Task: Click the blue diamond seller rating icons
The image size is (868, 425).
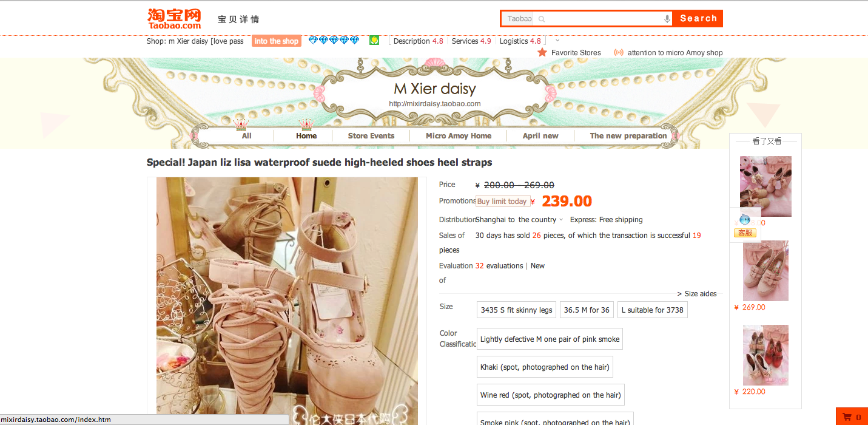Action: pyautogui.click(x=334, y=41)
